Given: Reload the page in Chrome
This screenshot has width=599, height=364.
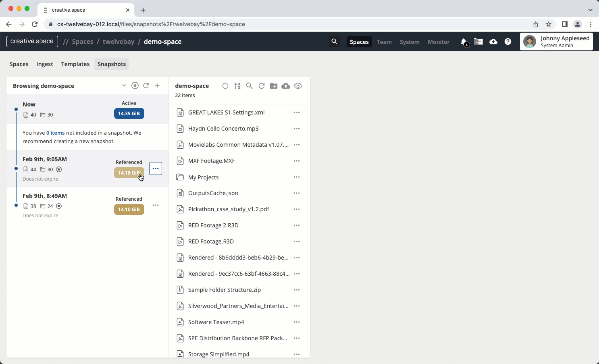Looking at the screenshot, I should [35, 24].
